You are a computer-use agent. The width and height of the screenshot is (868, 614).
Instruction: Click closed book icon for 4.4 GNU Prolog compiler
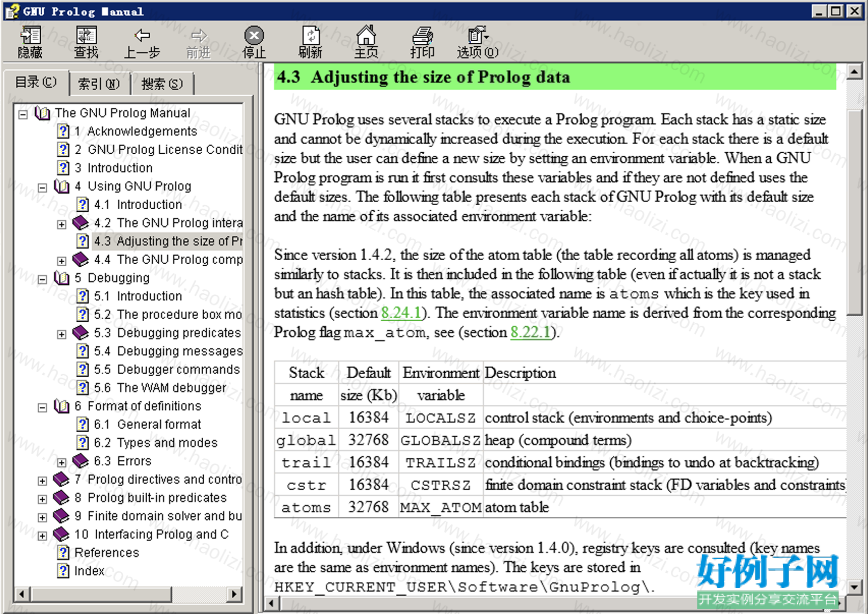point(80,259)
